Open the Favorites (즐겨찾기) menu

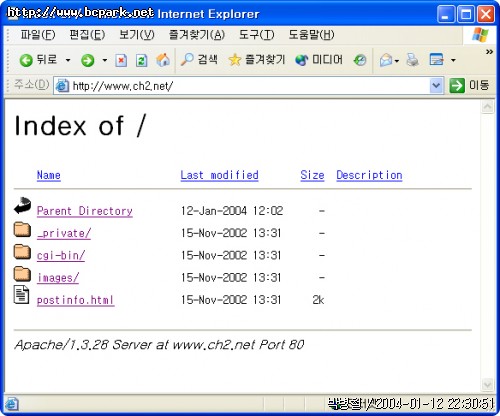click(197, 35)
